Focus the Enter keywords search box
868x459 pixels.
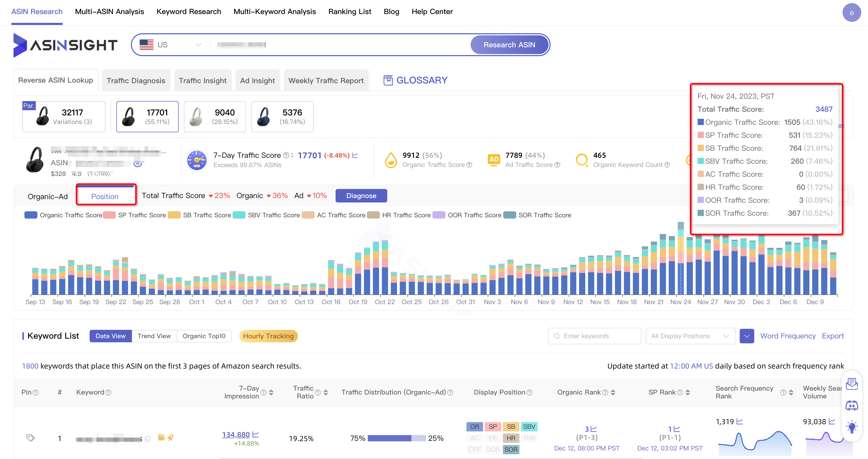pos(595,336)
